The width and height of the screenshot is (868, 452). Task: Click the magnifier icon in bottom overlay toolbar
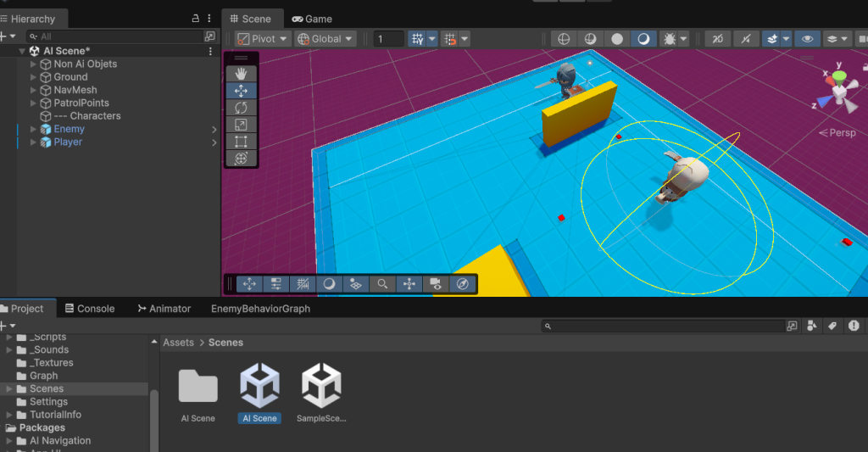click(x=382, y=284)
